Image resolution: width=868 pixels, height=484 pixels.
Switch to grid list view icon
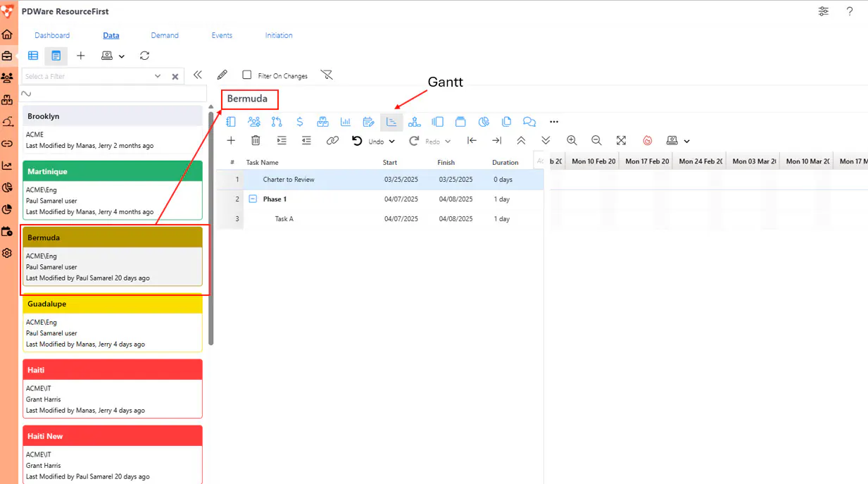(x=33, y=56)
